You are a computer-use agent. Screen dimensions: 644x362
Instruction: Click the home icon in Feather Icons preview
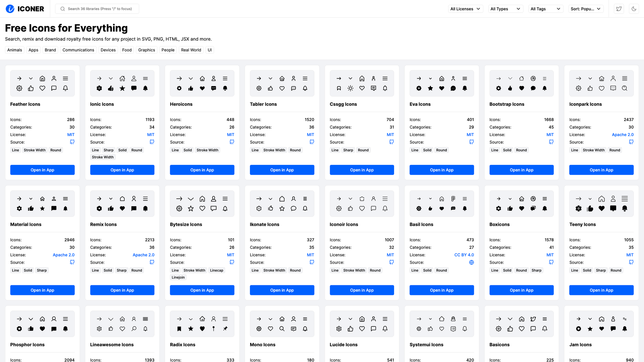[42, 78]
